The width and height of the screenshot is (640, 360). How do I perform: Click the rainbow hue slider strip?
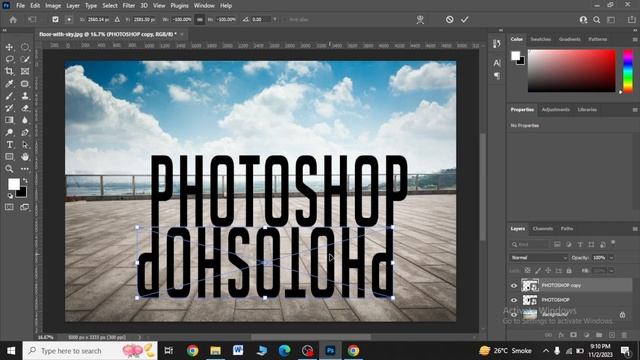pyautogui.click(x=628, y=71)
